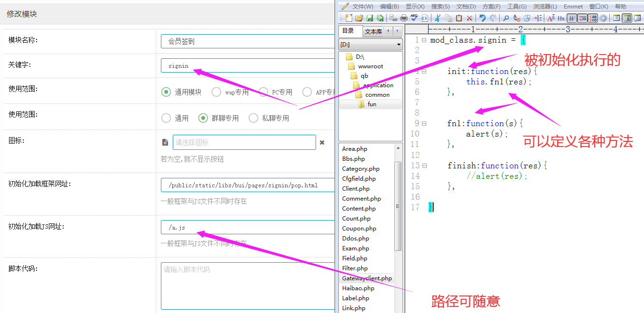Screen dimensions: 644x313
Task: Clear the icon field with the X button
Action: point(322,142)
